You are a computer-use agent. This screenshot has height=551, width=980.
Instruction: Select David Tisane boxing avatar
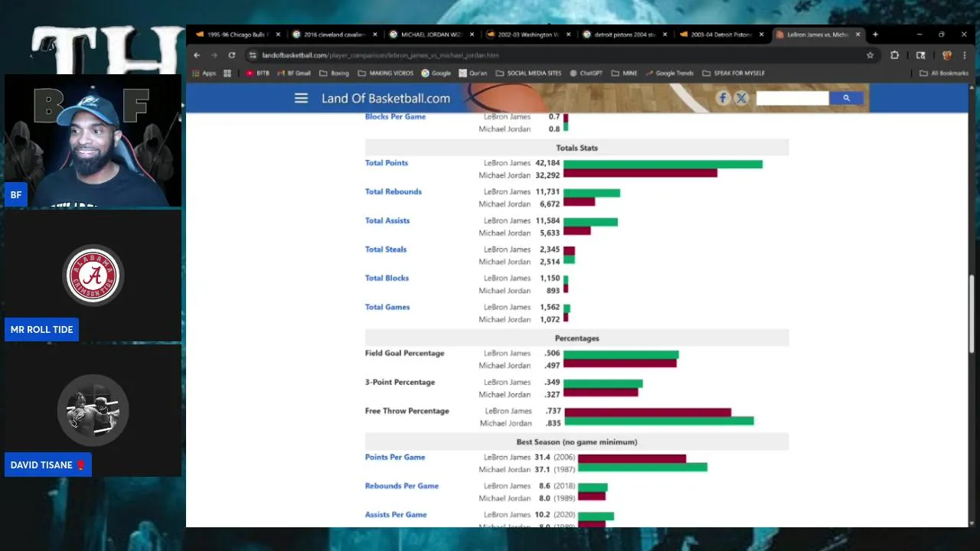click(93, 411)
